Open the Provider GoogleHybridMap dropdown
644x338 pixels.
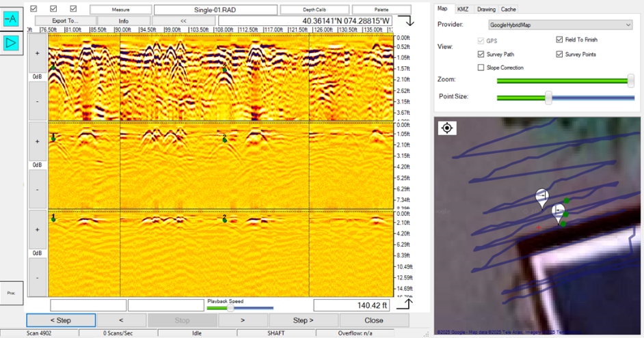(x=560, y=25)
